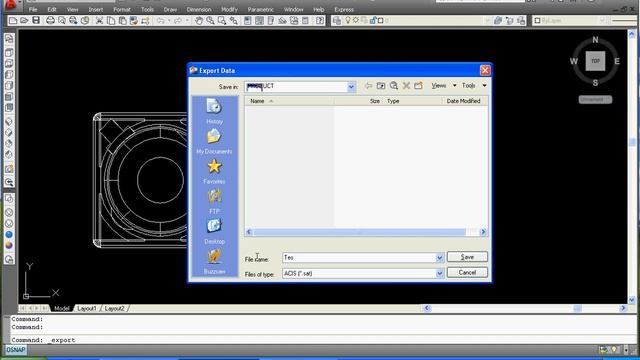Click the Help question mark toolbar icon

pyautogui.click(x=320, y=20)
